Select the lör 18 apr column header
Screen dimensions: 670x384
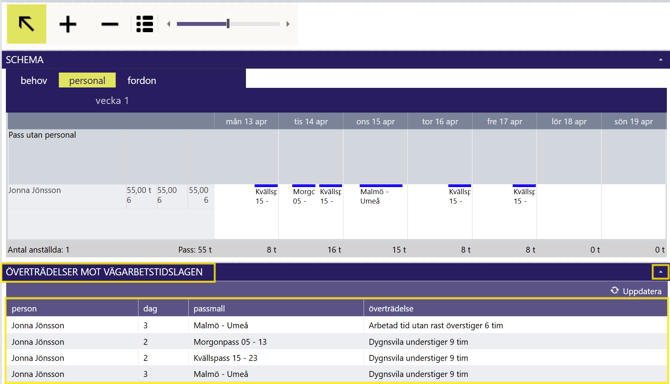pyautogui.click(x=569, y=122)
